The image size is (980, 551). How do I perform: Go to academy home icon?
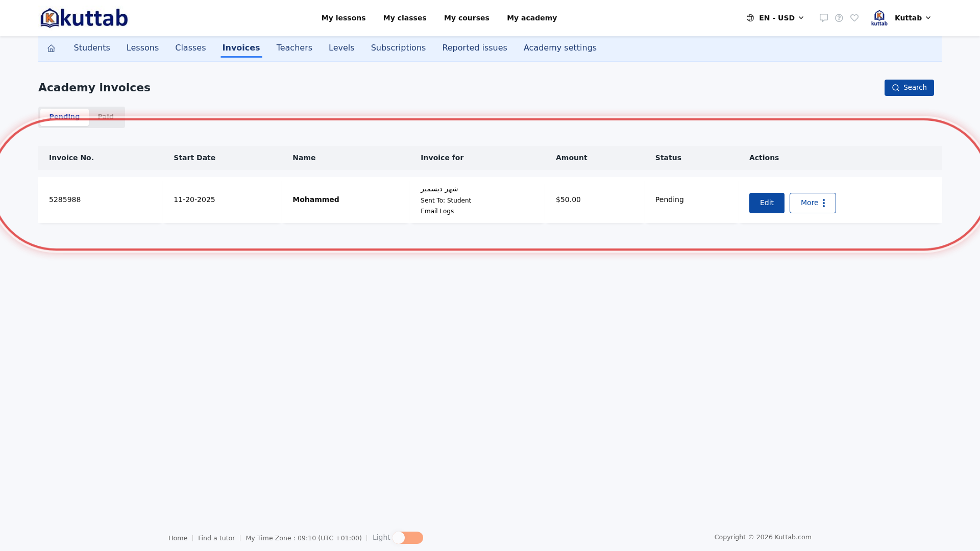(x=51, y=48)
